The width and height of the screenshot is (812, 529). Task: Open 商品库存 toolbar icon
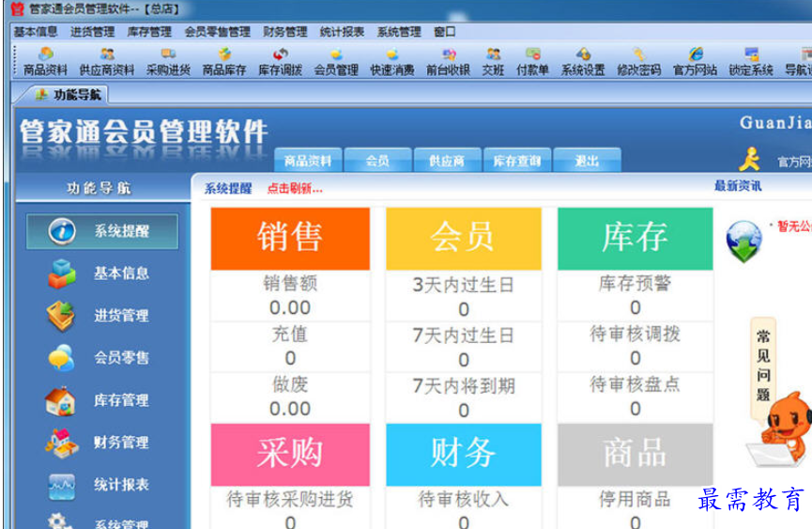223,61
